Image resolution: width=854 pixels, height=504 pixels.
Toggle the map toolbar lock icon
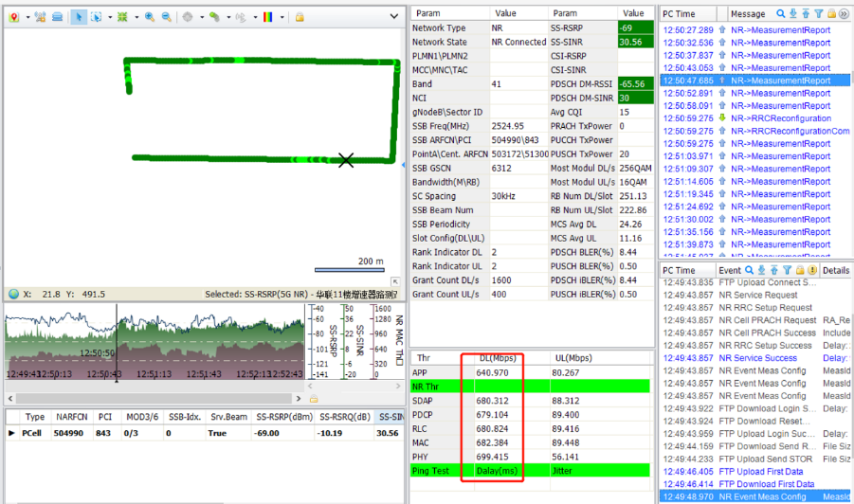[300, 17]
